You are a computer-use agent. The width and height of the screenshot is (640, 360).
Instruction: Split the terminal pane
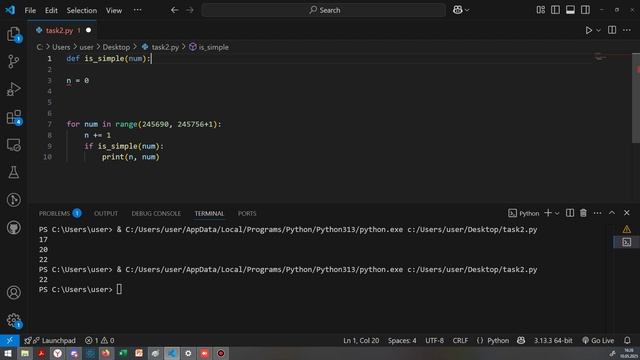[x=570, y=213]
